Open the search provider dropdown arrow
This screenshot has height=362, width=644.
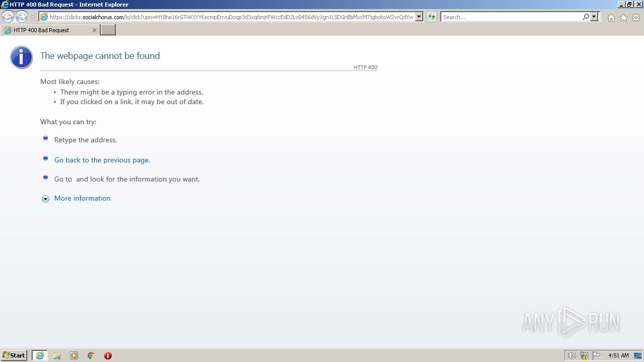click(594, 17)
